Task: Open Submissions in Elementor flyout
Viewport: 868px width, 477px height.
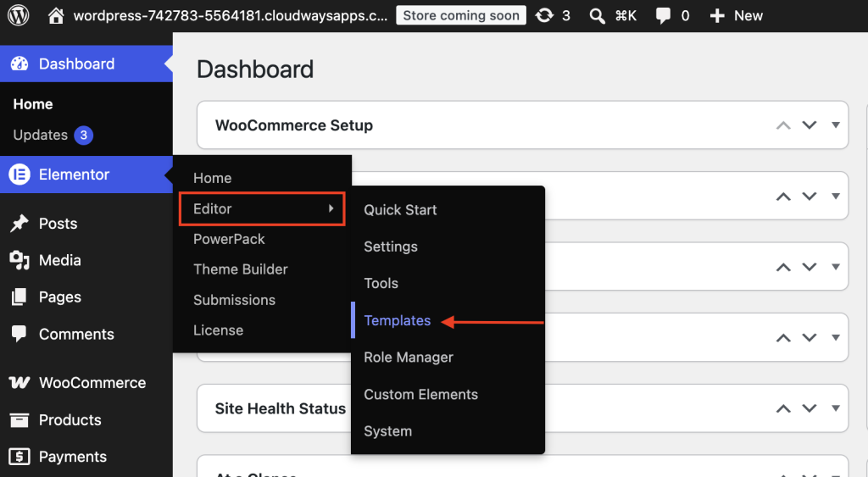Action: 234,300
